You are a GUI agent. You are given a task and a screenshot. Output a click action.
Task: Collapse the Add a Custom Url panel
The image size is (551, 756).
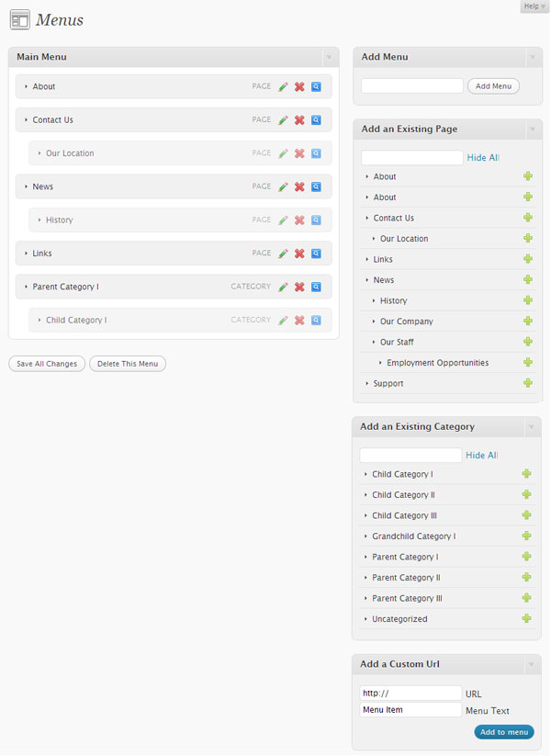pyautogui.click(x=531, y=664)
